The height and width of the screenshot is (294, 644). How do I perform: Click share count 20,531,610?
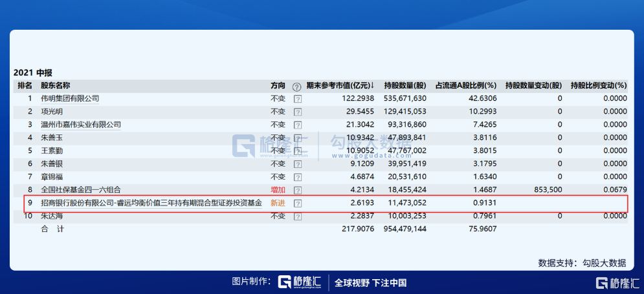point(407,177)
